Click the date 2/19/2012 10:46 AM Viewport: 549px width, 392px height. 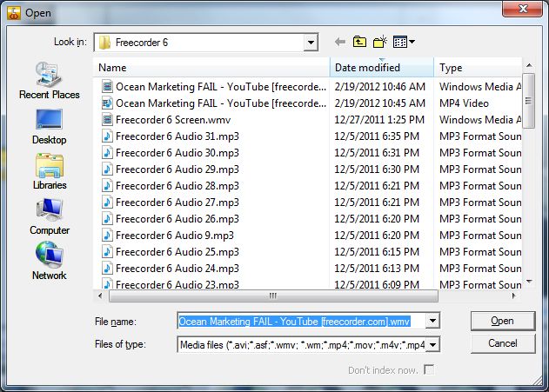tap(380, 86)
